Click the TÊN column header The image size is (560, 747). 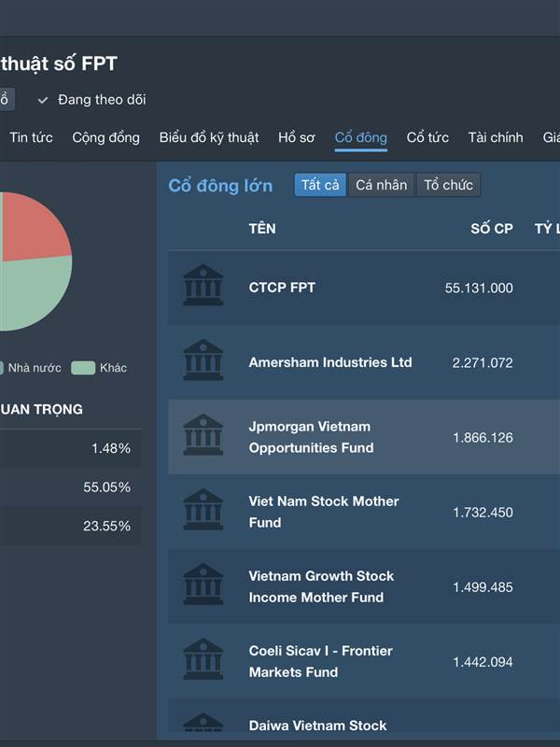tap(262, 229)
